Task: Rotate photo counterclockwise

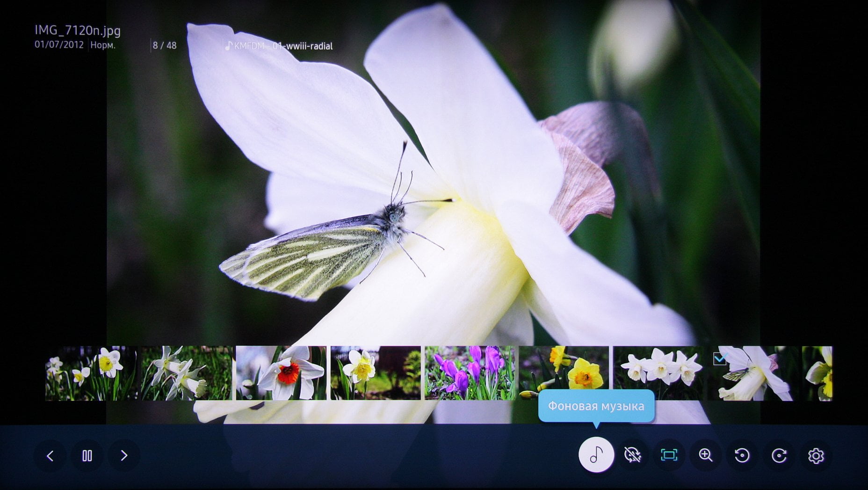Action: [x=742, y=455]
